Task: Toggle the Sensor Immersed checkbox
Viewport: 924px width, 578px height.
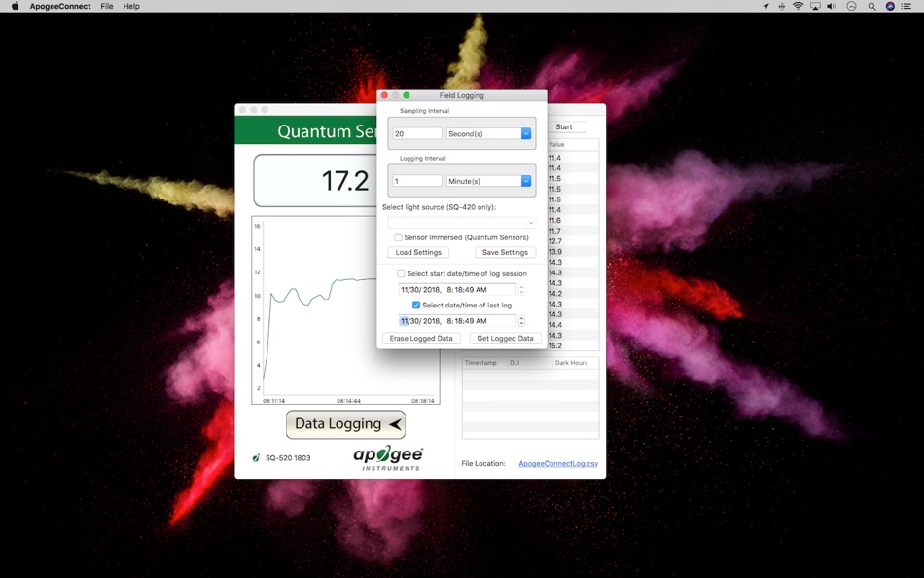Action: [x=399, y=237]
